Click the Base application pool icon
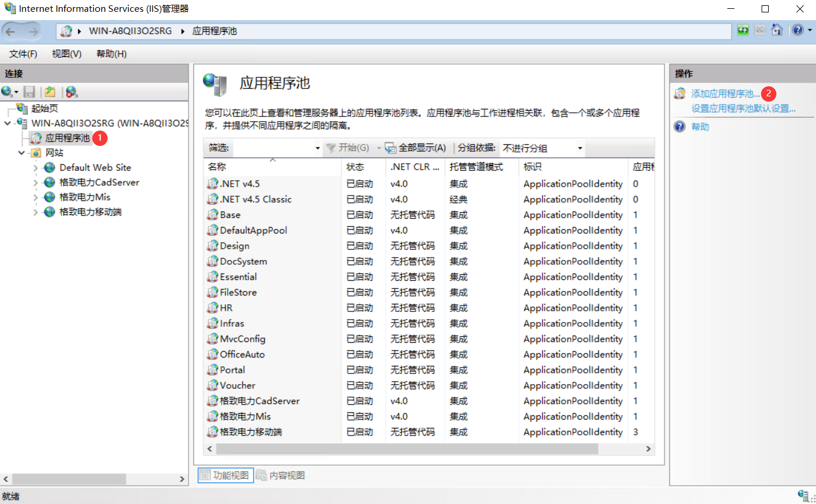816x504 pixels. [213, 214]
